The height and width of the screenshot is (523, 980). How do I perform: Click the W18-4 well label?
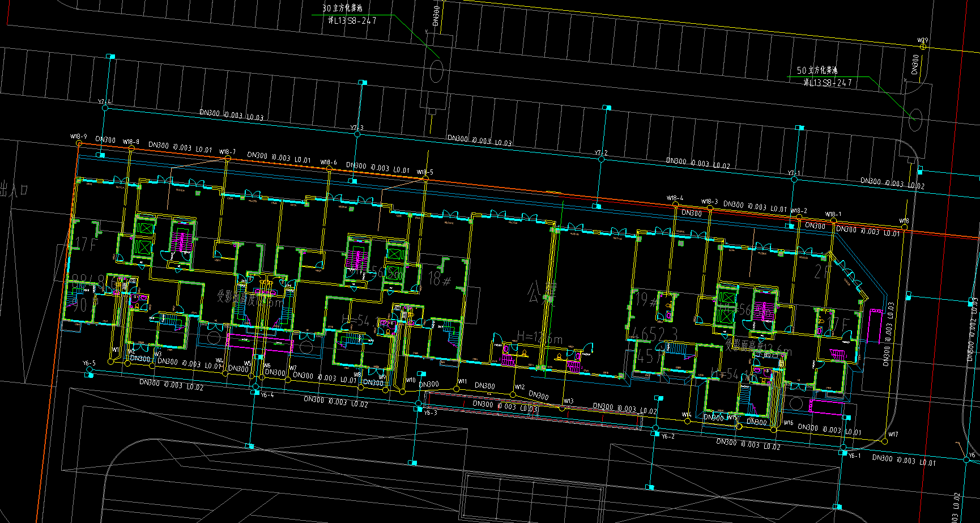[675, 198]
